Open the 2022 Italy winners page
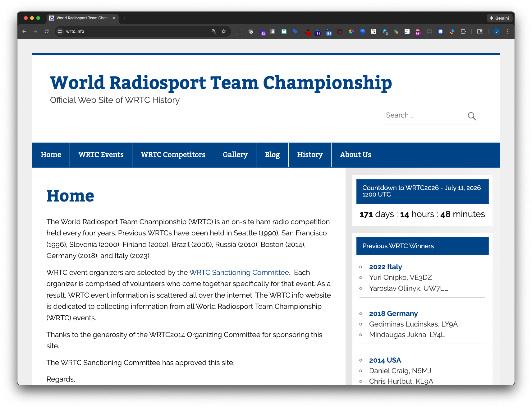The height and width of the screenshot is (408, 532). [x=385, y=267]
